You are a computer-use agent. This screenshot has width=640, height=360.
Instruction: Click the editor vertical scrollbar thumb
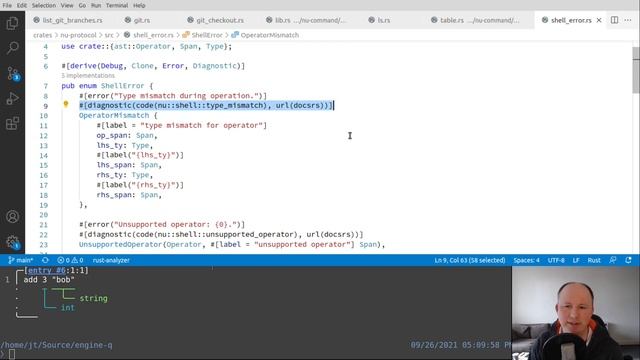(x=636, y=70)
